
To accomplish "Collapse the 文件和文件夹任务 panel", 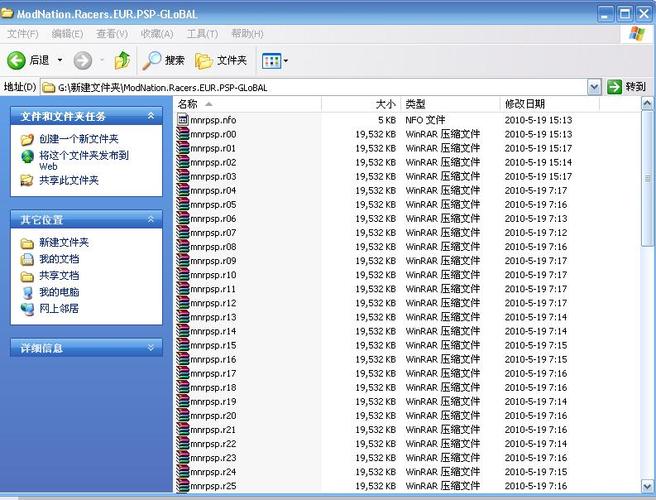I will point(151,116).
